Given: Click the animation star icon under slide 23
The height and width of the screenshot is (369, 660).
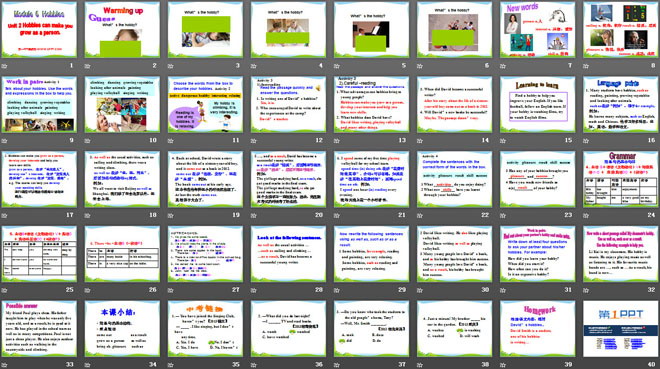Looking at the screenshot, I should [x=503, y=215].
